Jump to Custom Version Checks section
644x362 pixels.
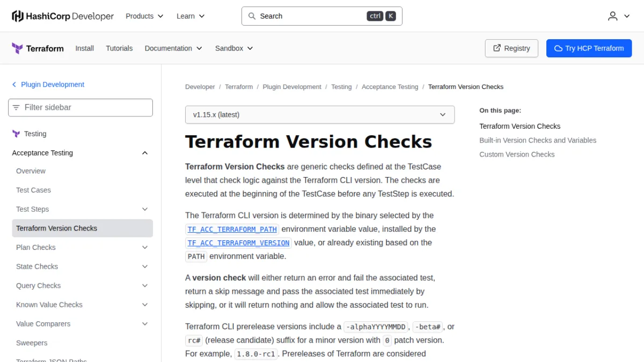(x=517, y=154)
